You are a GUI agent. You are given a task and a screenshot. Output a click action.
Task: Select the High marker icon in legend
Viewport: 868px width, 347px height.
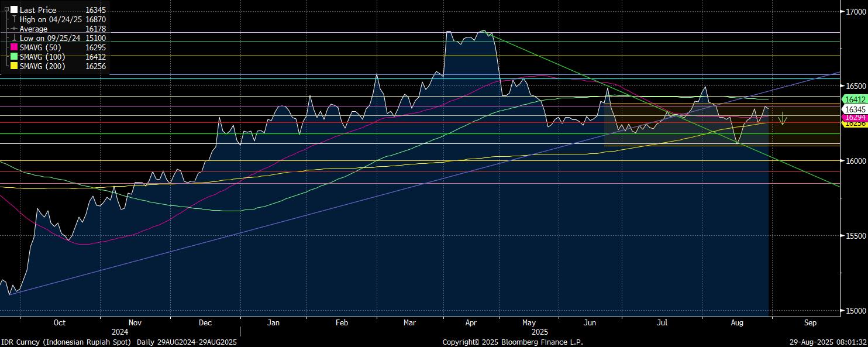coord(14,19)
